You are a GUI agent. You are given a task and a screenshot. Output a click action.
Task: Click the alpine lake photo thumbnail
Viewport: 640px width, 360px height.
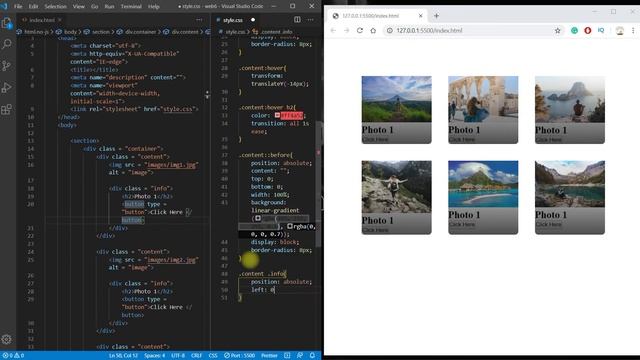(x=570, y=184)
